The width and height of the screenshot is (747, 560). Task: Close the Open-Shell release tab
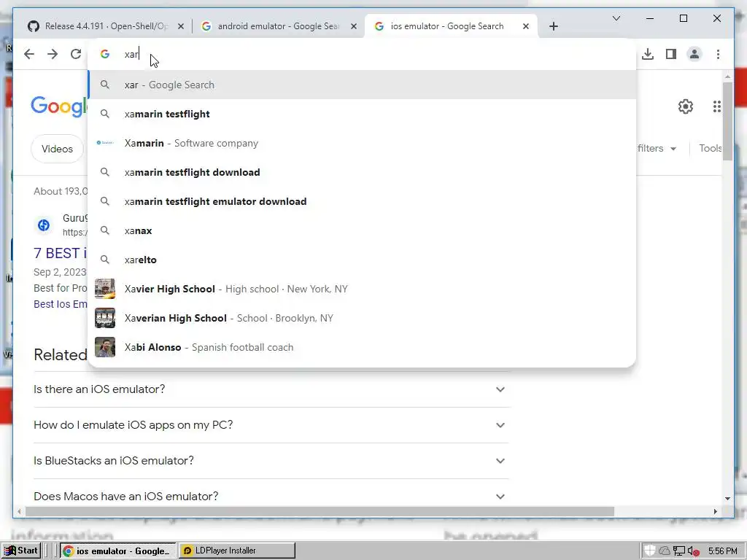pyautogui.click(x=181, y=26)
